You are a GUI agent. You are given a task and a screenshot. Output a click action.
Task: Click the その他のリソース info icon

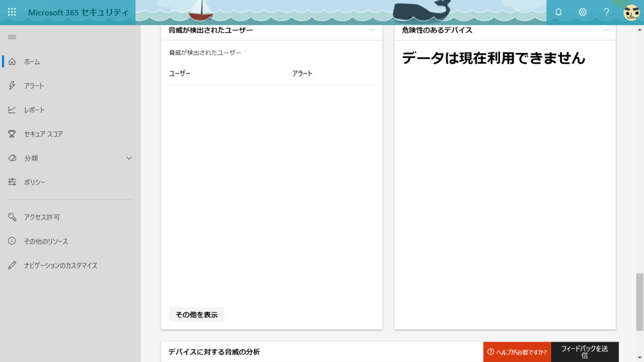[x=12, y=241]
